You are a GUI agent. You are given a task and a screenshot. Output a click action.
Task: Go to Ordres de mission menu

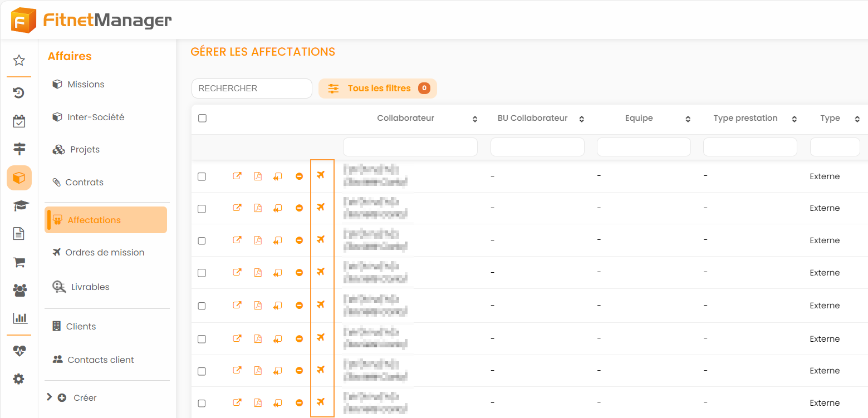[105, 253]
